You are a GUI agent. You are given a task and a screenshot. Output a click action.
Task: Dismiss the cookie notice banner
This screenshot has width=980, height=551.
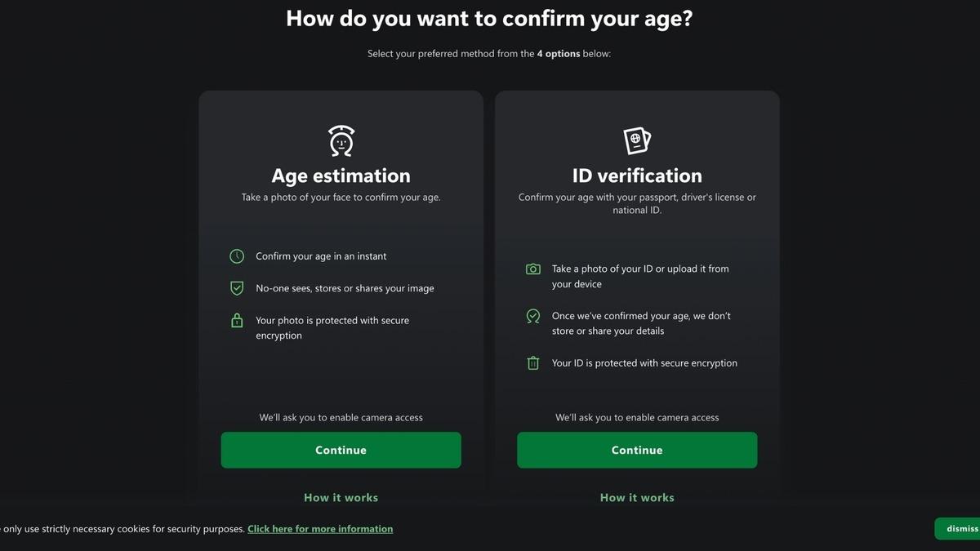(x=960, y=528)
